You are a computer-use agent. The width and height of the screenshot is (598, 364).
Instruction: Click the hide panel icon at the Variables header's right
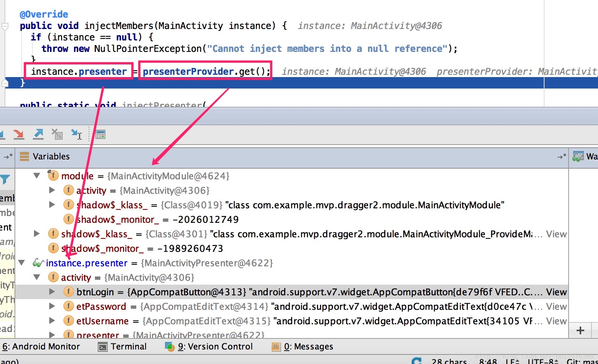point(561,156)
